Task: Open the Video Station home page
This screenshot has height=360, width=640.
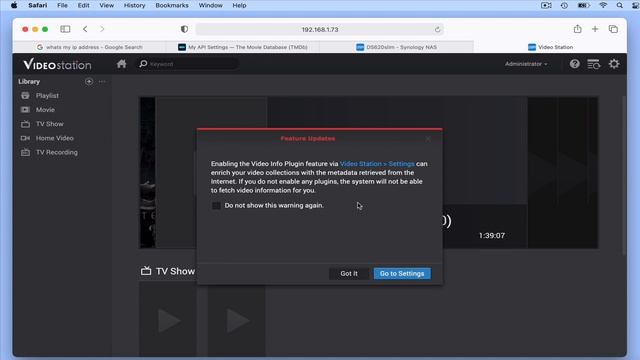Action: [x=121, y=64]
